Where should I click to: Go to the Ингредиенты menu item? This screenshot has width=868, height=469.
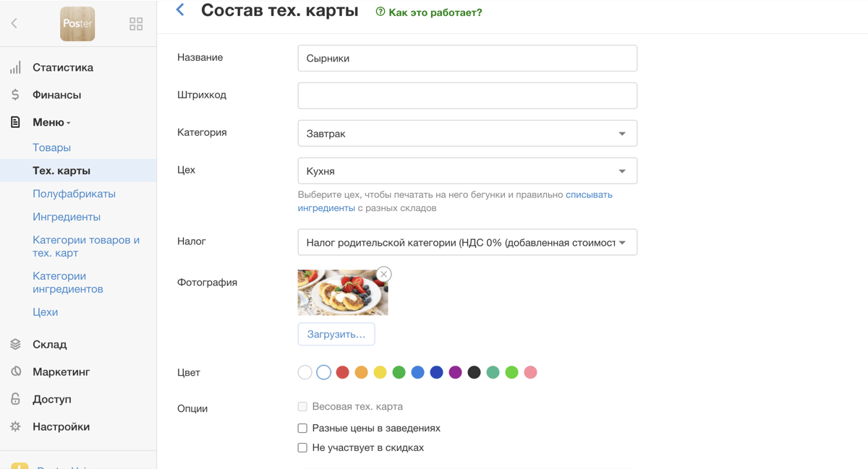(67, 216)
